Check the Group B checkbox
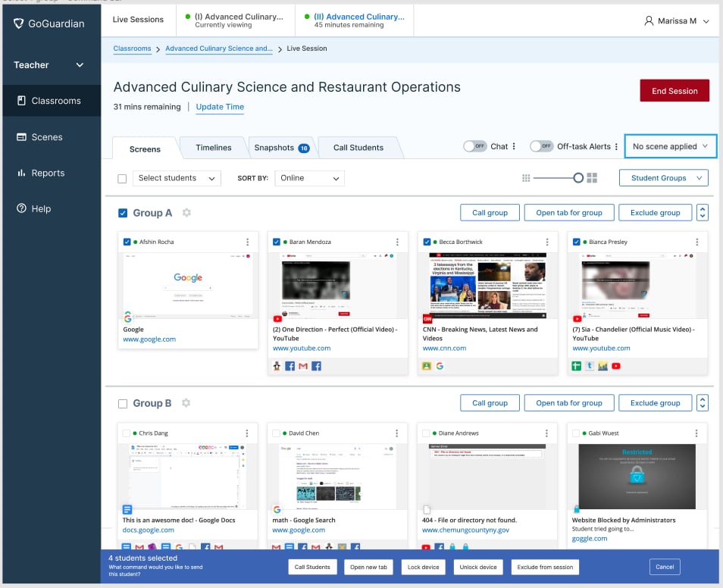 pos(123,404)
